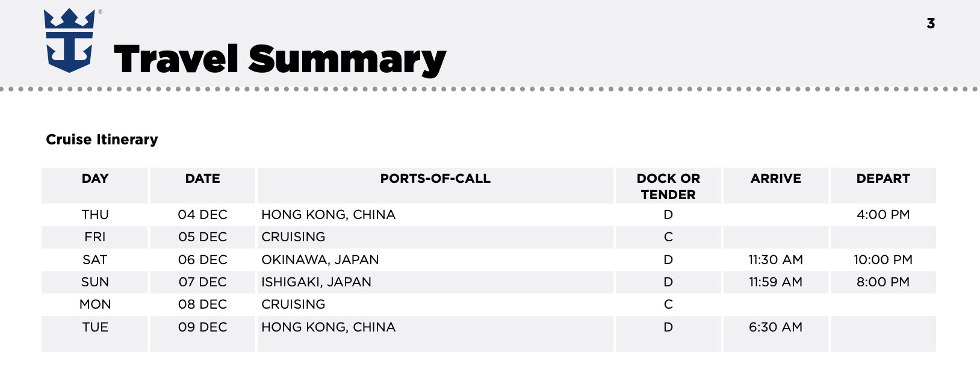This screenshot has height=367, width=980.
Task: Select the Cruise Itinerary section title
Action: click(x=102, y=140)
